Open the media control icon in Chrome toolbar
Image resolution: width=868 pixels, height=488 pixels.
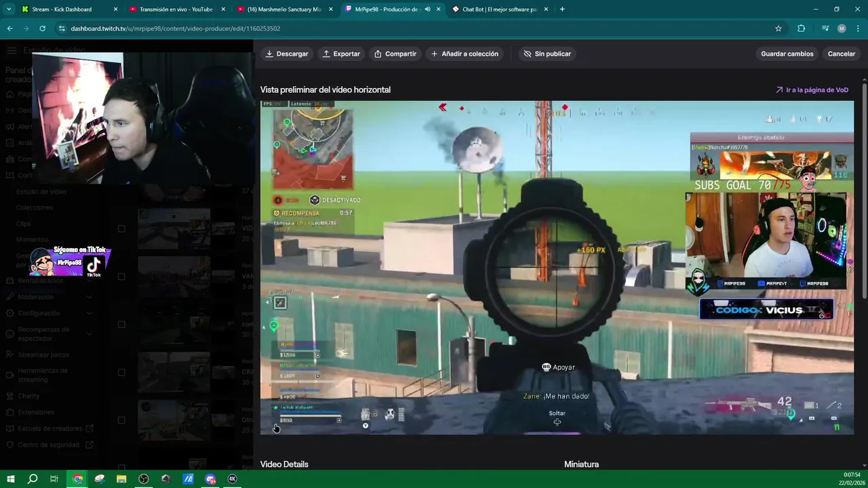point(825,28)
